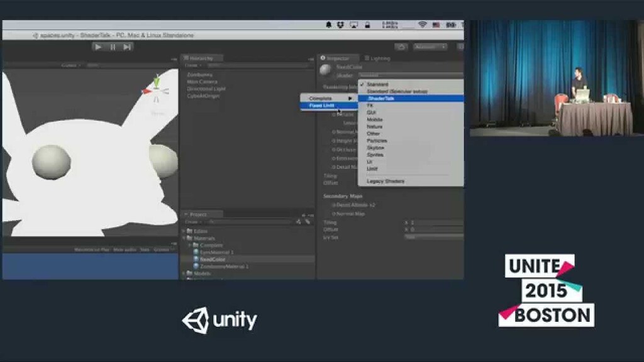This screenshot has height=362, width=644.
Task: Expand the Models folder arrow
Action: click(x=184, y=273)
